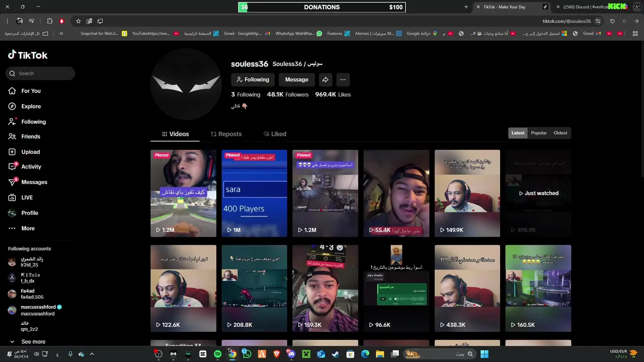Open the video with 438.3K views

coord(467,288)
